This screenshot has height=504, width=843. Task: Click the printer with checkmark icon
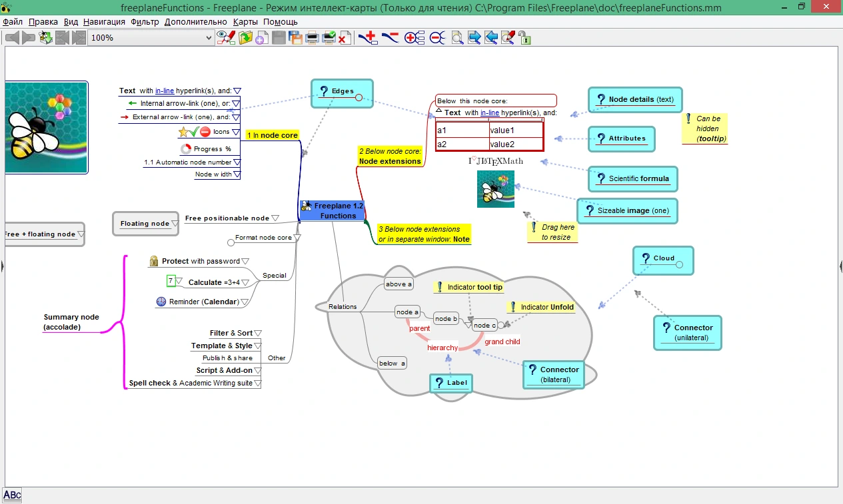tap(329, 38)
